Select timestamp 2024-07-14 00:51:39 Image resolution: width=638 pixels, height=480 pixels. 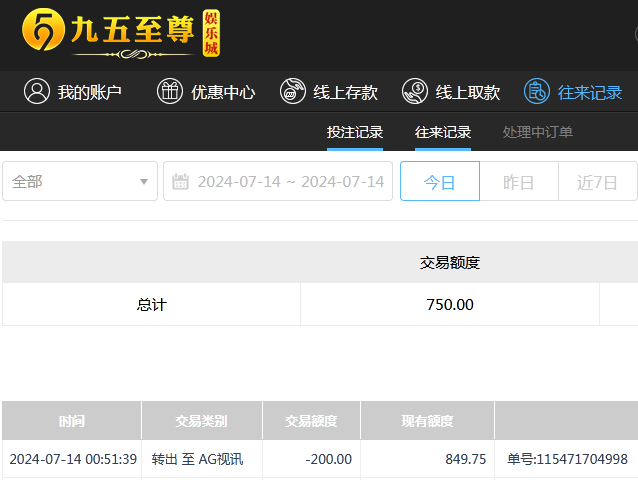pos(73,459)
